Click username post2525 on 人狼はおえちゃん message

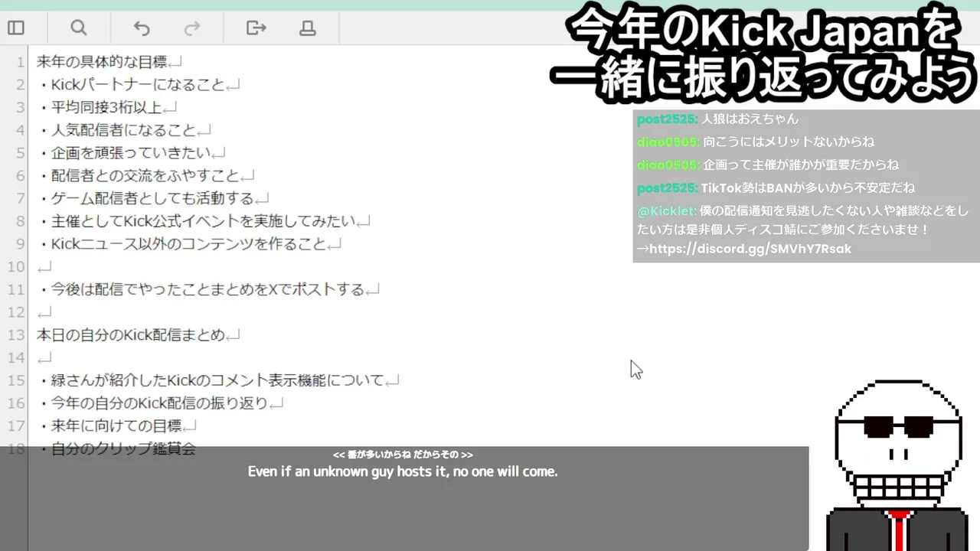pos(668,119)
